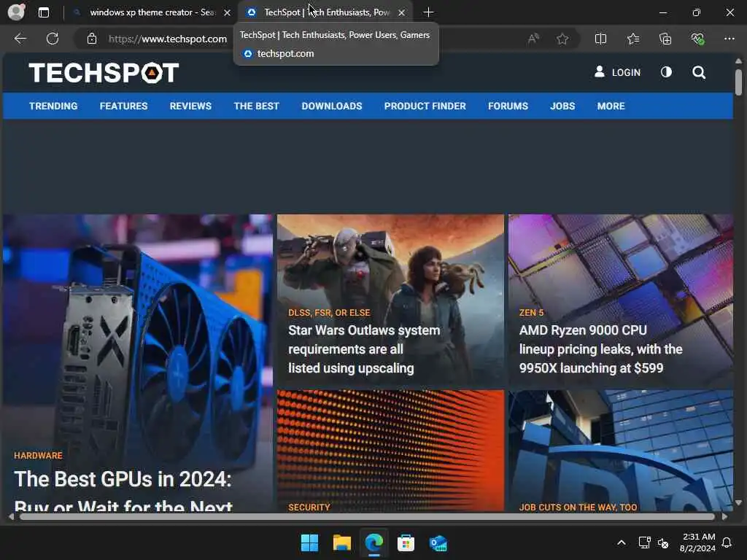Close the TechSpot tab
This screenshot has height=560, width=747.
(x=402, y=13)
